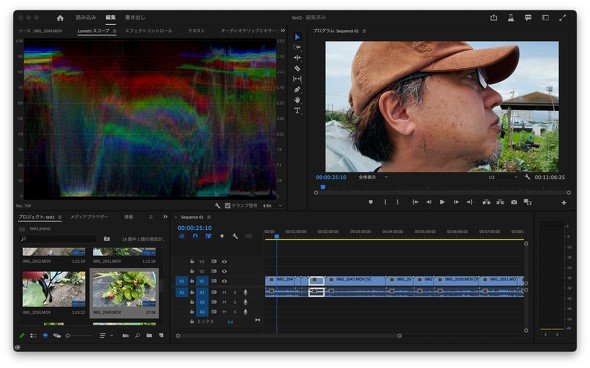Toggle Snap in timeline magnet icon
The height and width of the screenshot is (368, 590).
195,236
